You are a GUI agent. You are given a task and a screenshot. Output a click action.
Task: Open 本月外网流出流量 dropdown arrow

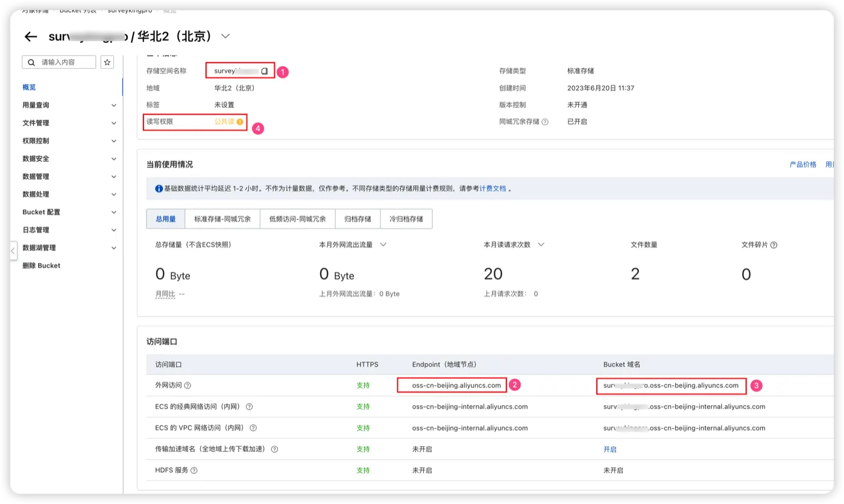click(x=382, y=245)
